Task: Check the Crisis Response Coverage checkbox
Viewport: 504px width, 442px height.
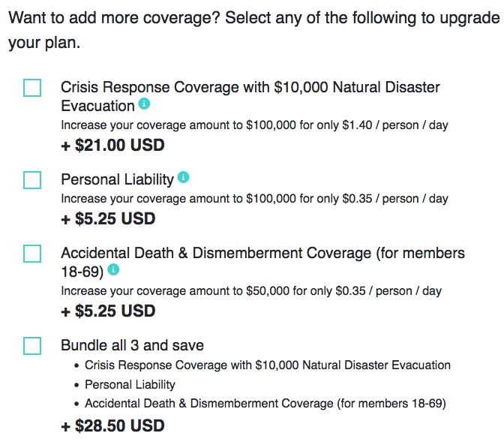Action: (x=32, y=88)
